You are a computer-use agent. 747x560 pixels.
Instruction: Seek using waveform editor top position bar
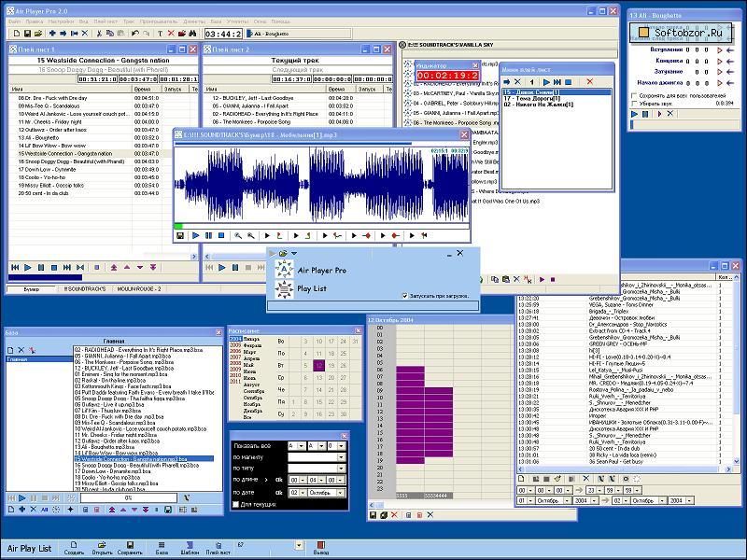[x=322, y=143]
